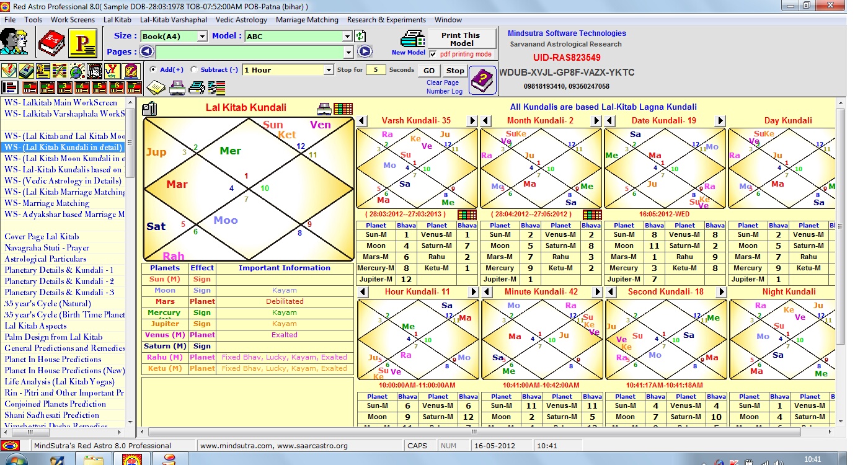This screenshot has height=465, width=868.
Task: Click the numbered screen icon 2
Action: pos(47,87)
